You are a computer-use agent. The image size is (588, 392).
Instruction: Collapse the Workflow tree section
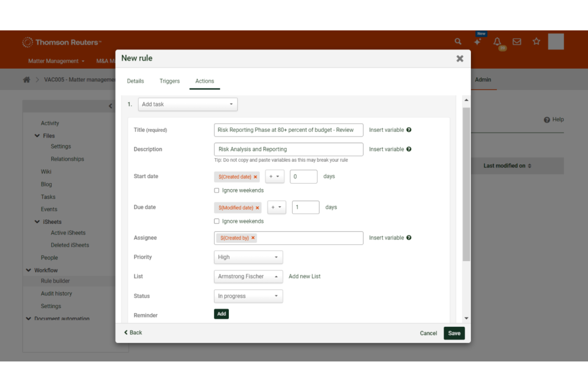28,270
